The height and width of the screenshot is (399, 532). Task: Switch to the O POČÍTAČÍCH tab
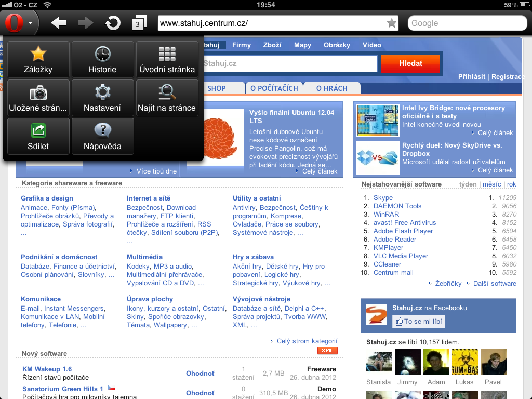(274, 88)
